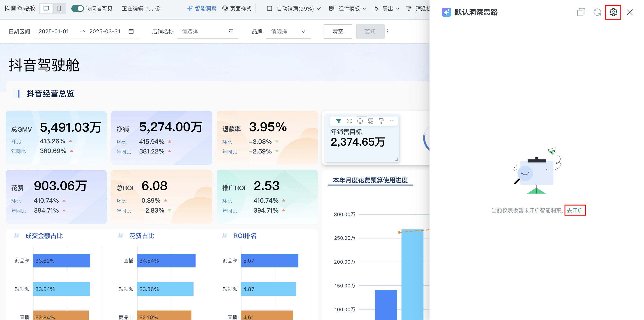Click the 清空 button
Image resolution: width=644 pixels, height=320 pixels.
[x=337, y=31]
